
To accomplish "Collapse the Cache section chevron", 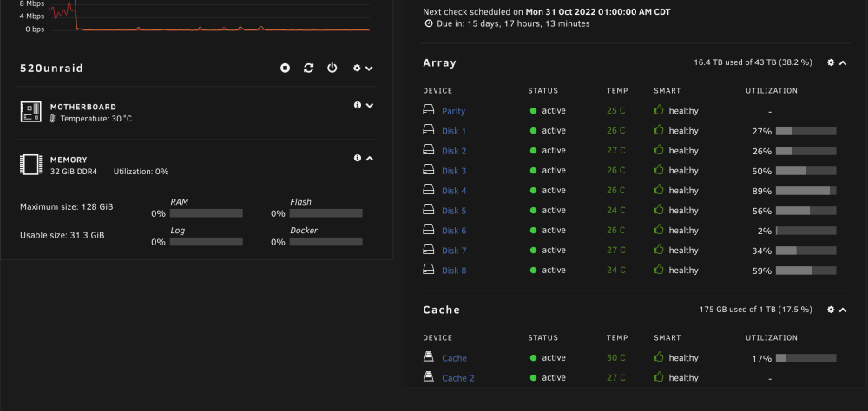I will coord(843,310).
